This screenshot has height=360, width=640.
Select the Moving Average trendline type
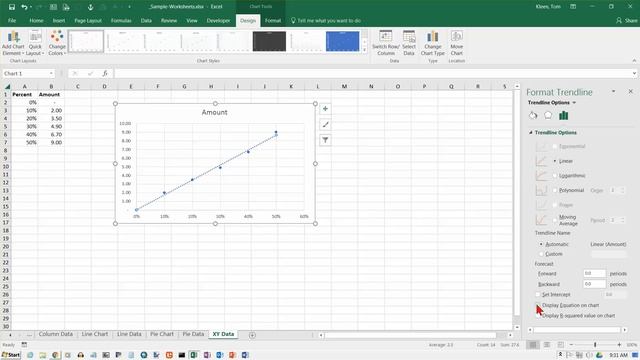pos(555,220)
